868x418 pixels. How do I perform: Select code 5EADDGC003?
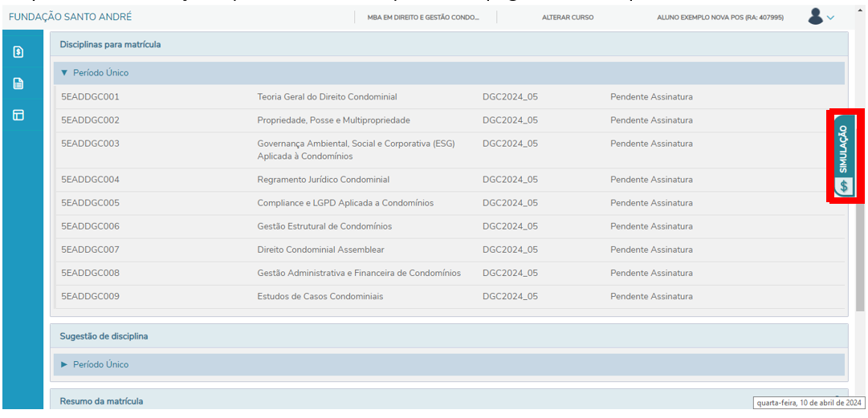pyautogui.click(x=90, y=144)
